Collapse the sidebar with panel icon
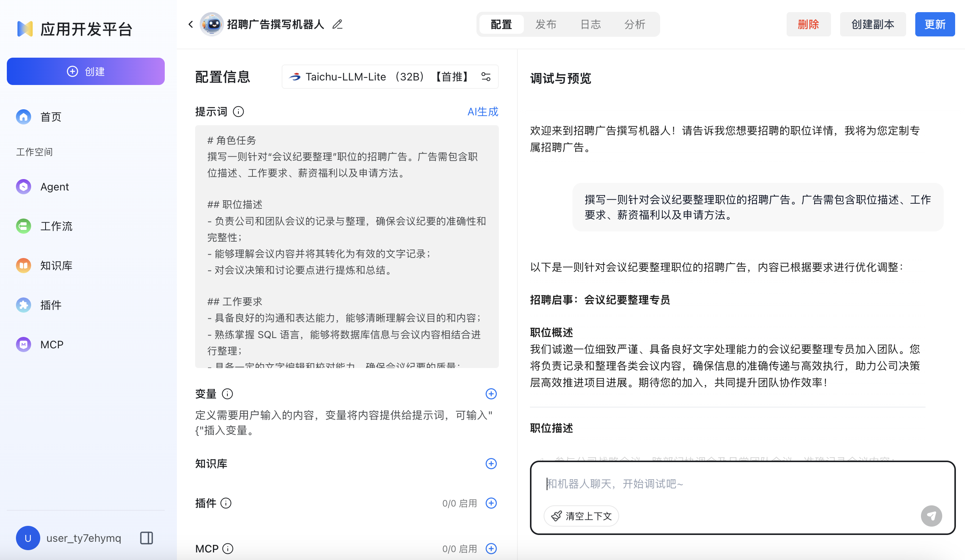 click(x=146, y=538)
